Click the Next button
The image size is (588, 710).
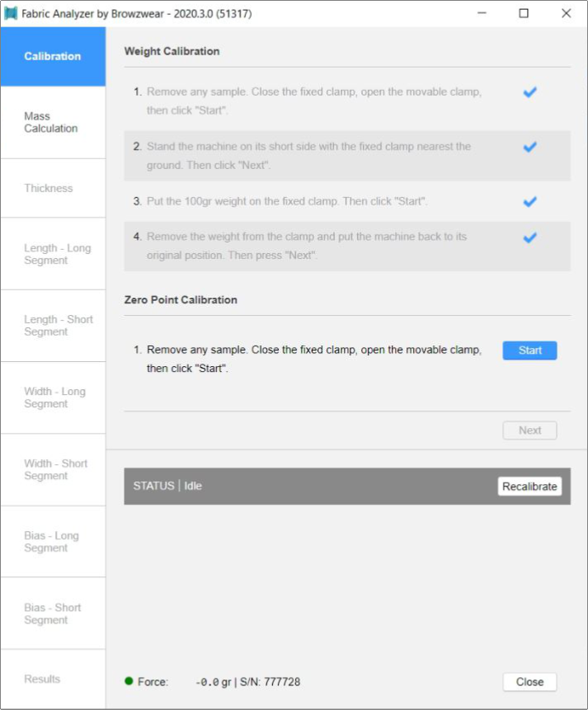click(529, 430)
